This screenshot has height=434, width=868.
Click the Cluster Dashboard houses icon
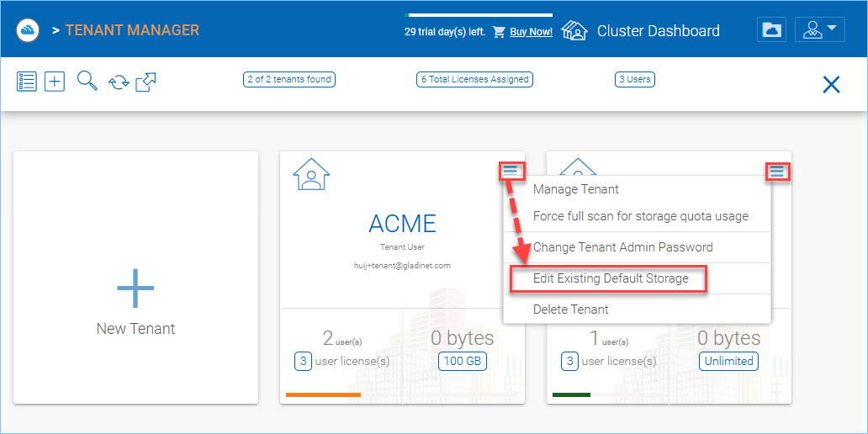pyautogui.click(x=574, y=30)
